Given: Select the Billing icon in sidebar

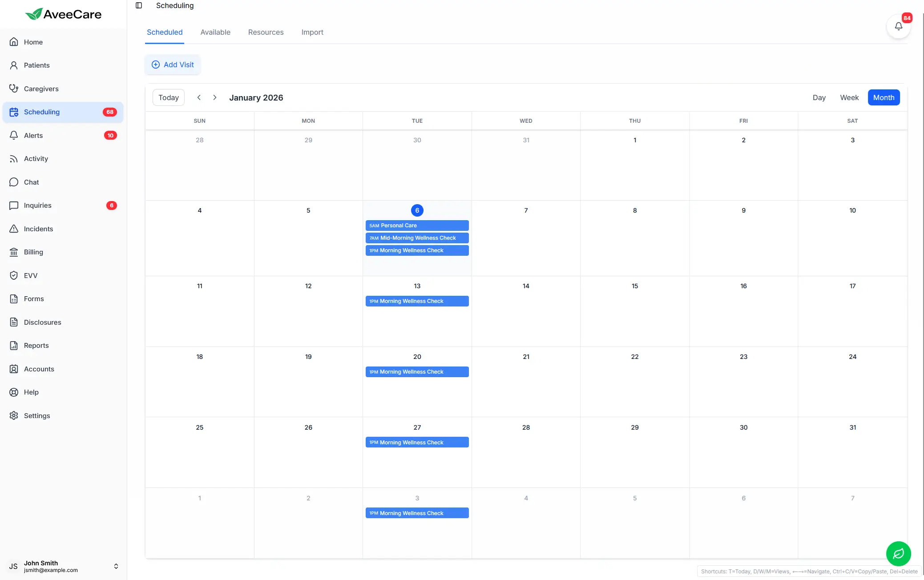Looking at the screenshot, I should (14, 252).
